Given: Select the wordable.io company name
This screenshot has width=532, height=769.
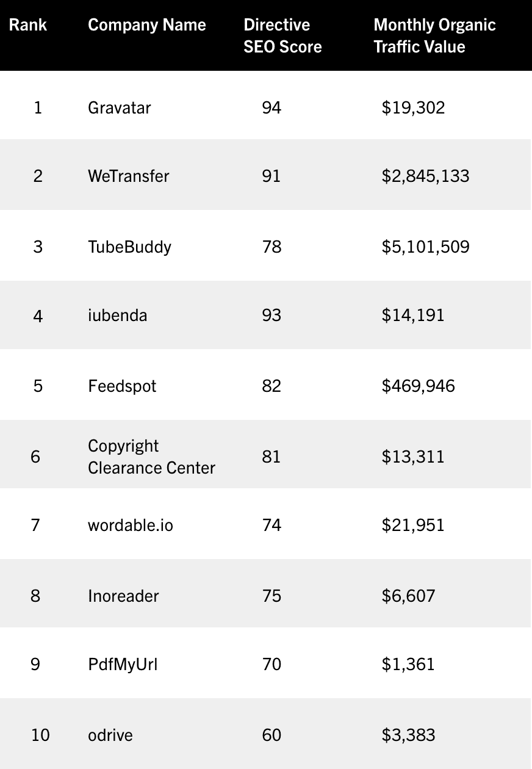Looking at the screenshot, I should [131, 525].
